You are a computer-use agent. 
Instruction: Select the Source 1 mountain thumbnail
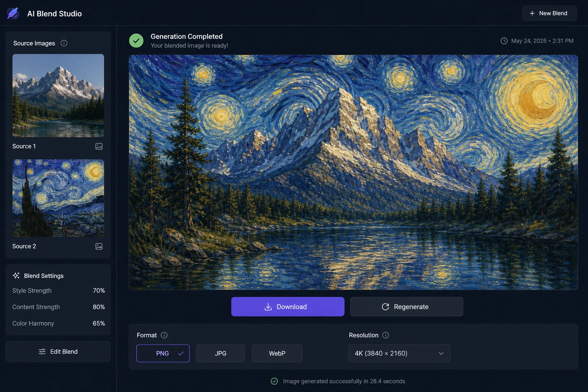click(58, 95)
